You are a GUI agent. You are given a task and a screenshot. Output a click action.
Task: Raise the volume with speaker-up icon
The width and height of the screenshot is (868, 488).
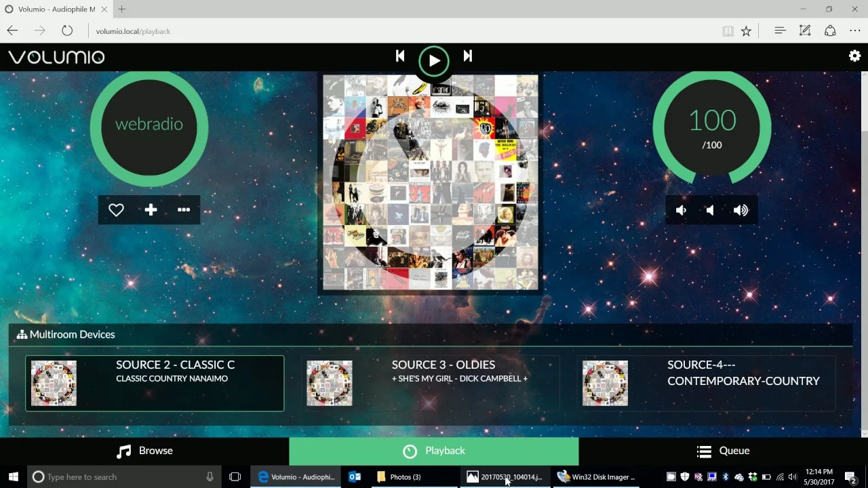[741, 211]
